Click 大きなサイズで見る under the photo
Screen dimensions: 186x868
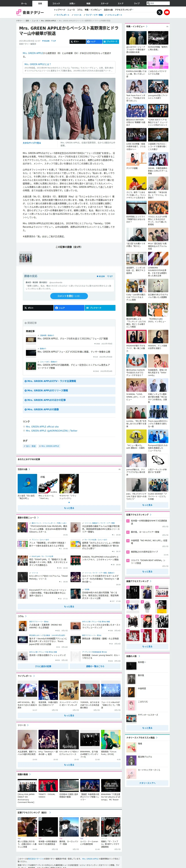(x=32, y=143)
